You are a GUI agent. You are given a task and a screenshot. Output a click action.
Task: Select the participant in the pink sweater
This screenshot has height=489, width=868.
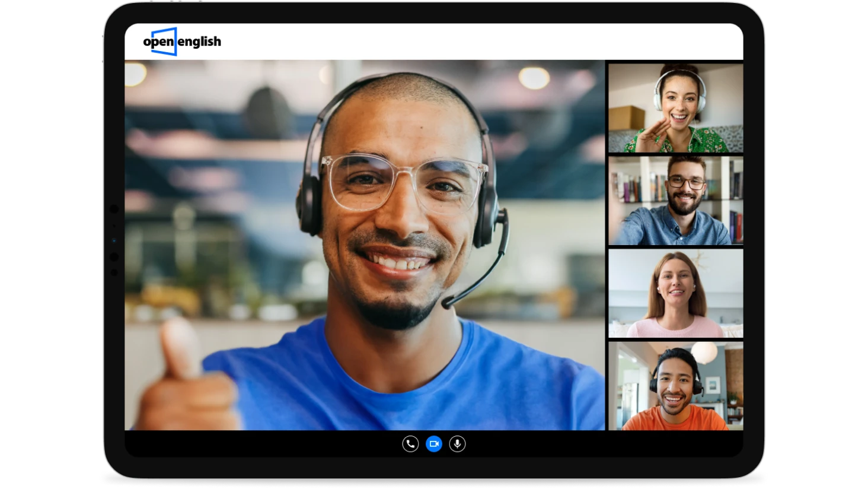point(675,293)
